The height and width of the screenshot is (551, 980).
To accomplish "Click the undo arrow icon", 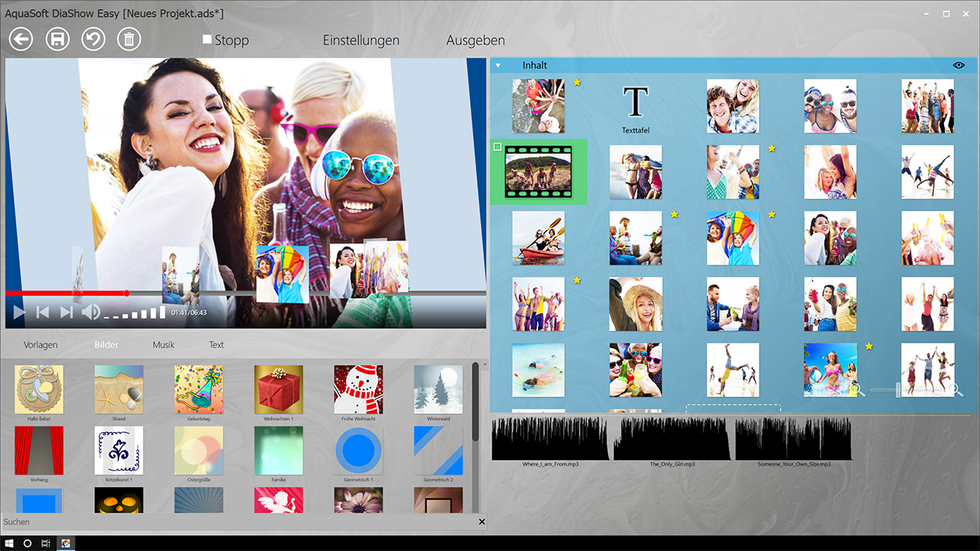I will (x=93, y=39).
